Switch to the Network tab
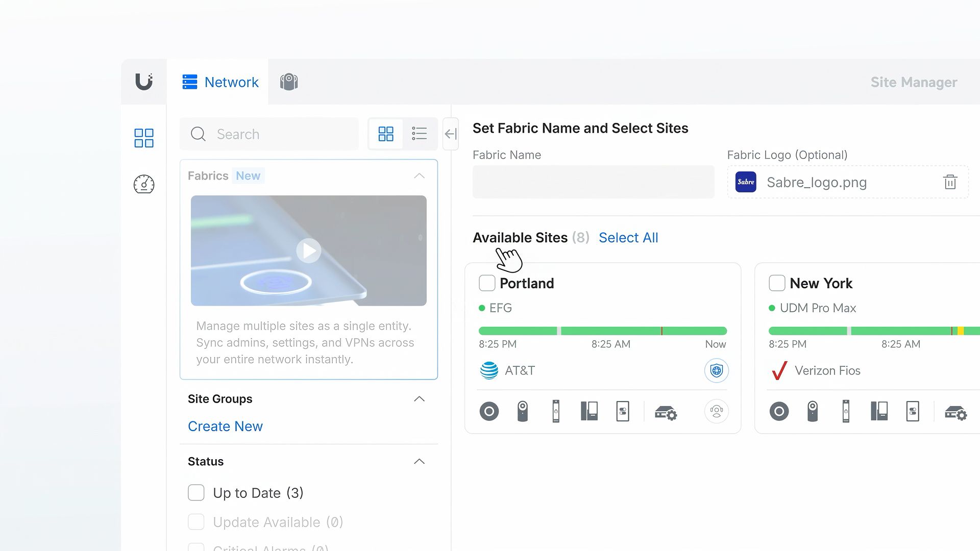 tap(219, 82)
